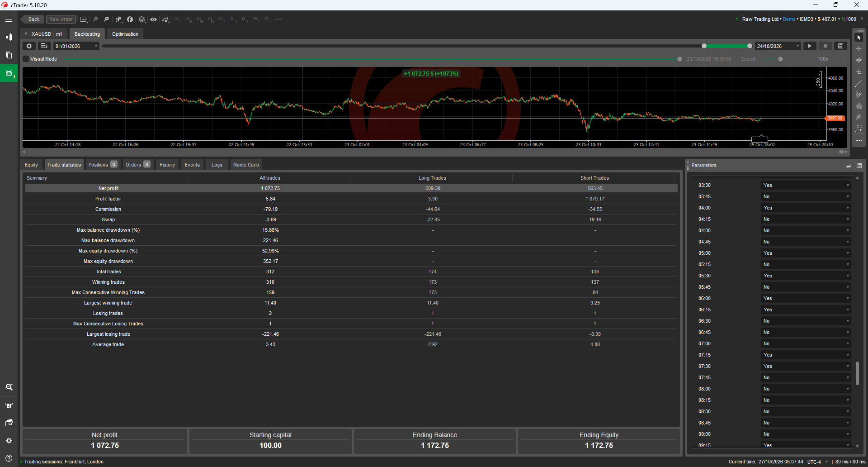
Task: Open the account selector dropdown arrow
Action: point(862,19)
